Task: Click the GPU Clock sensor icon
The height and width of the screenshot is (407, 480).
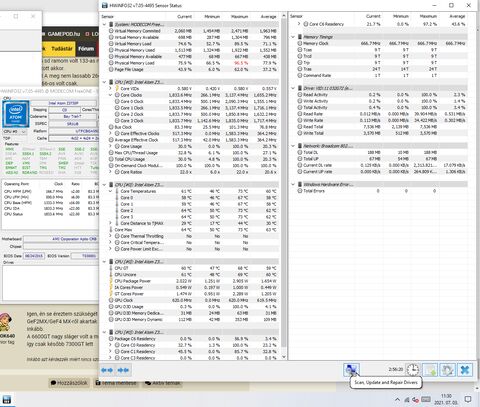Action: pos(111,300)
